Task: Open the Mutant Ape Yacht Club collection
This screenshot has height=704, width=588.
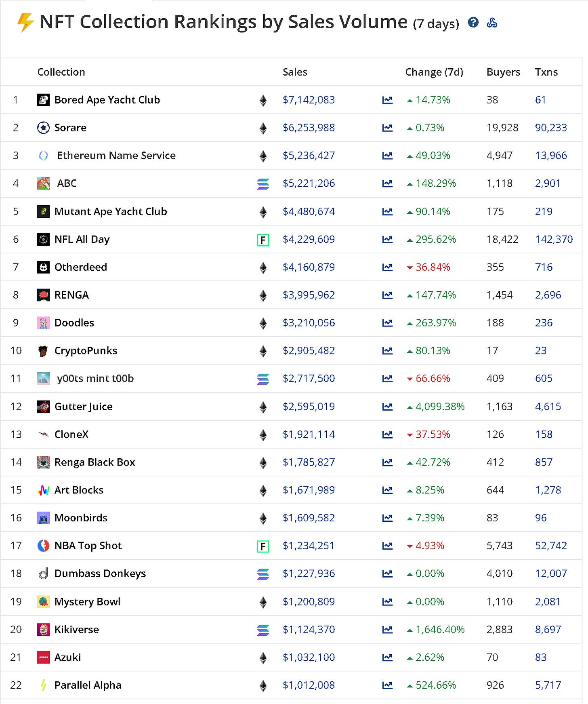Action: pos(111,211)
